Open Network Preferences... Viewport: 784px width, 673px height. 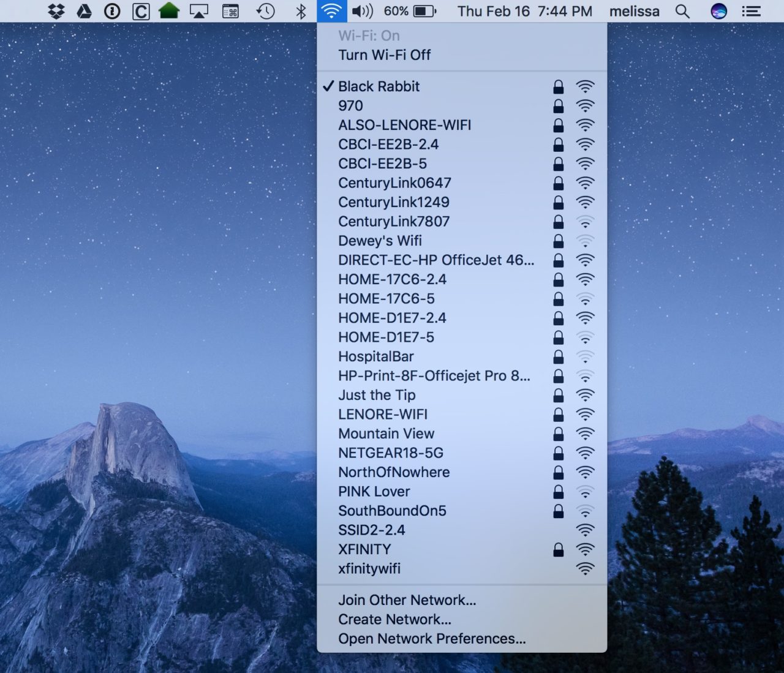click(x=462, y=639)
